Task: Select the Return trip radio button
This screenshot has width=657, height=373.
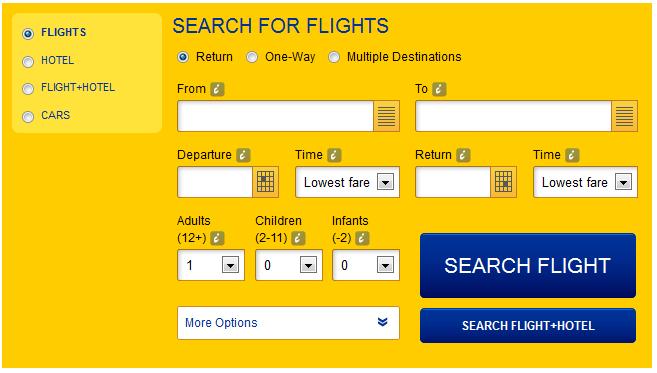Action: click(183, 57)
